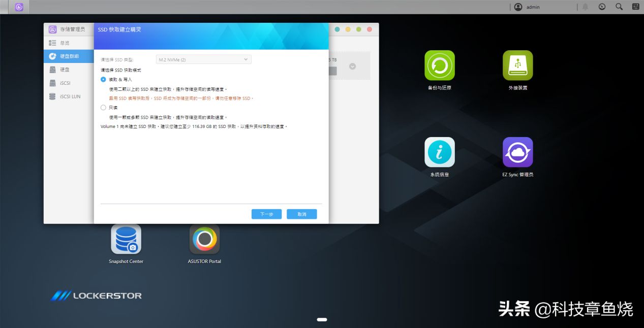
Task: Open the 备份与还原 desktop app
Action: [439, 65]
